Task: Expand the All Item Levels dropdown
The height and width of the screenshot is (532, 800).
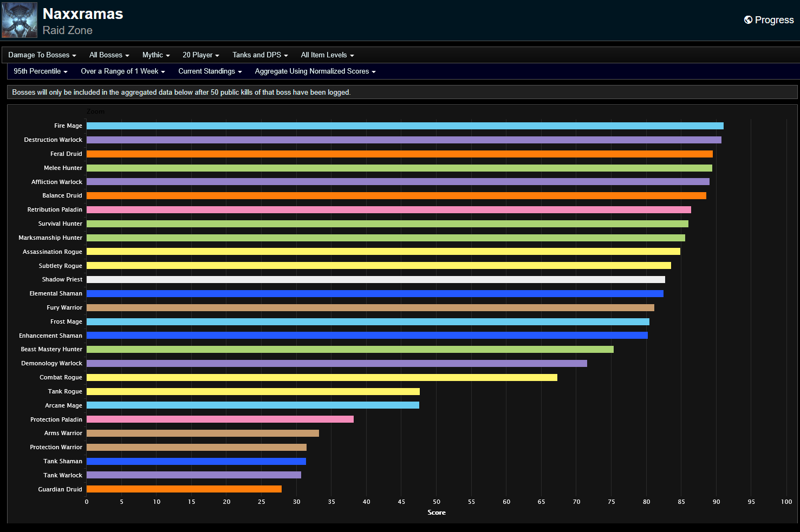Action: [327, 55]
